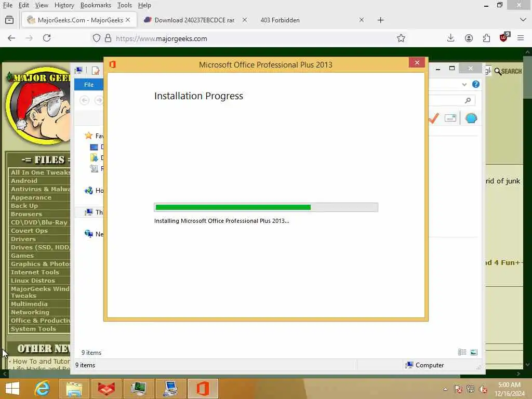Click the Firefox forward arrow button

[29, 38]
